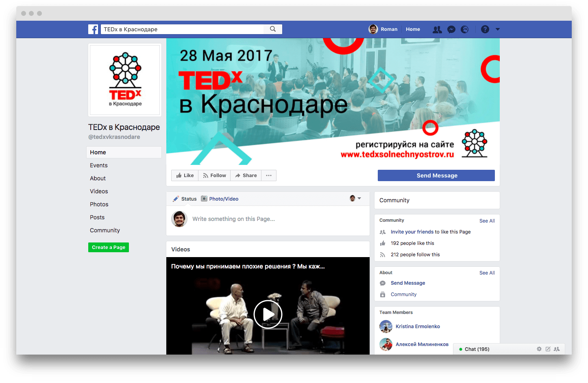588x383 pixels.
Task: Open Алексей Милиненков's profile
Action: coord(422,344)
